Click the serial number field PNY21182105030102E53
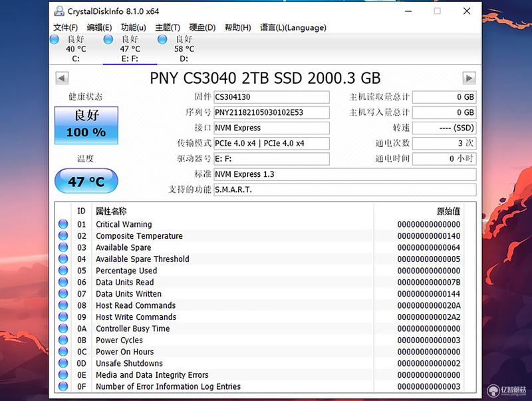The width and height of the screenshot is (532, 401). (271, 112)
